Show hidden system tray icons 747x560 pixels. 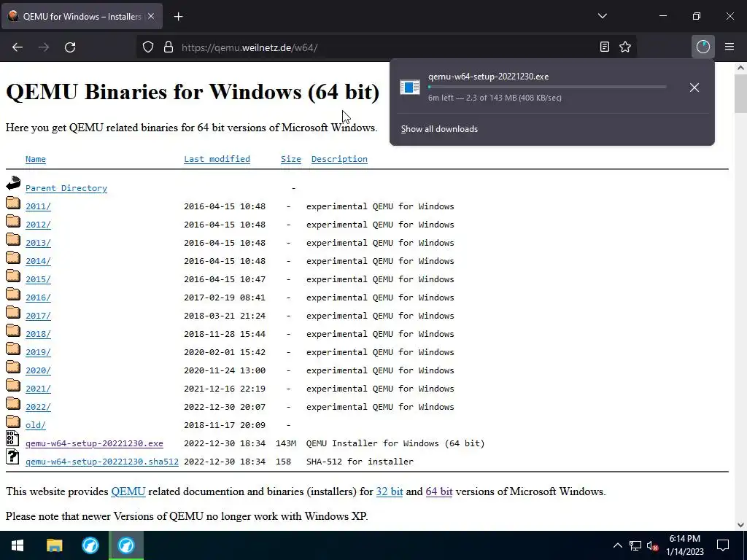[x=617, y=545]
